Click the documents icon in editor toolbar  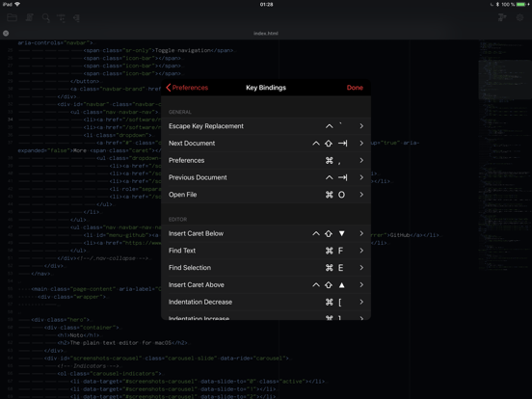[x=30, y=17]
